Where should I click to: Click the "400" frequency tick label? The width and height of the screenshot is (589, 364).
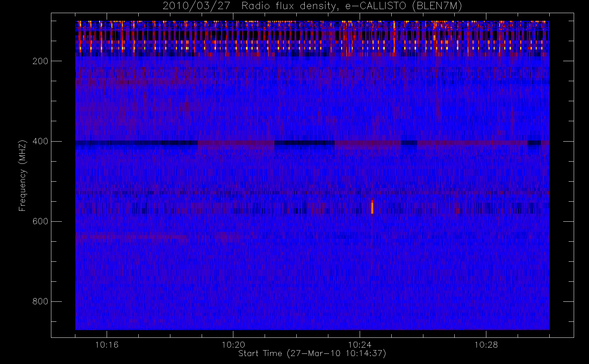tap(40, 141)
